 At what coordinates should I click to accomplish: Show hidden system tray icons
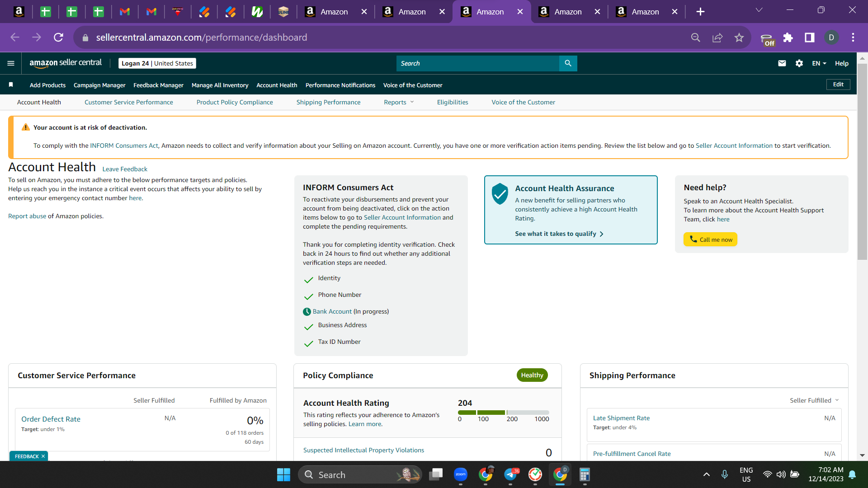tap(707, 474)
